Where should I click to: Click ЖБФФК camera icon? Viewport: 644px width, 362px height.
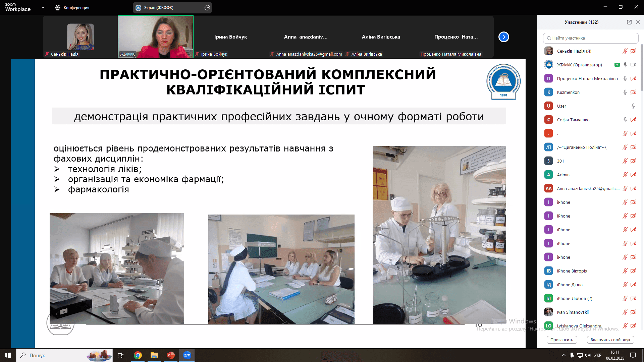(x=633, y=65)
